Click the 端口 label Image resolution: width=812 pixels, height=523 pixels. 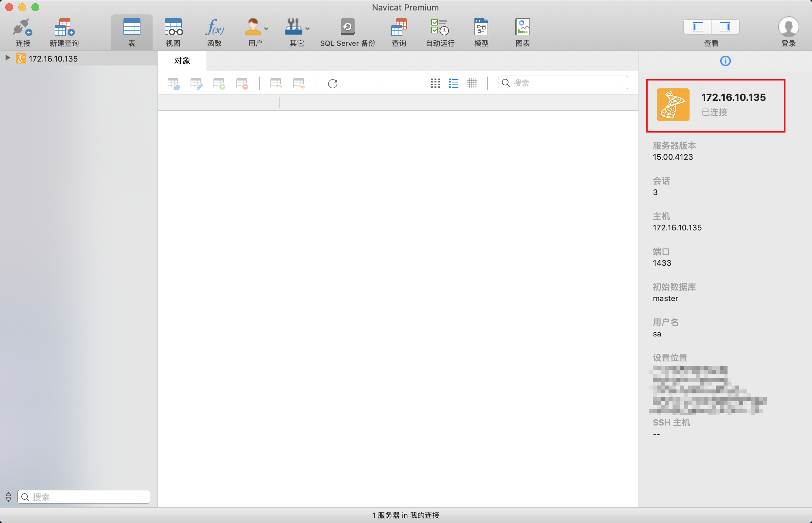click(661, 251)
